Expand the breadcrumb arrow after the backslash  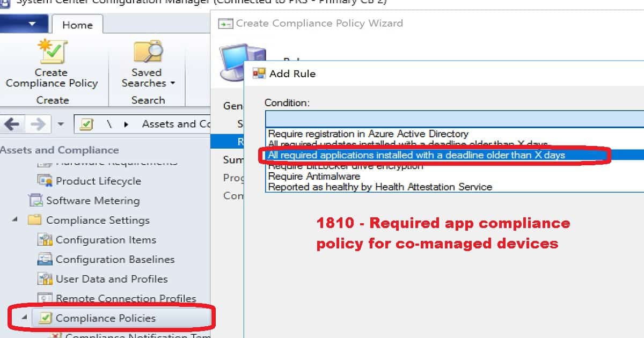pyautogui.click(x=127, y=124)
